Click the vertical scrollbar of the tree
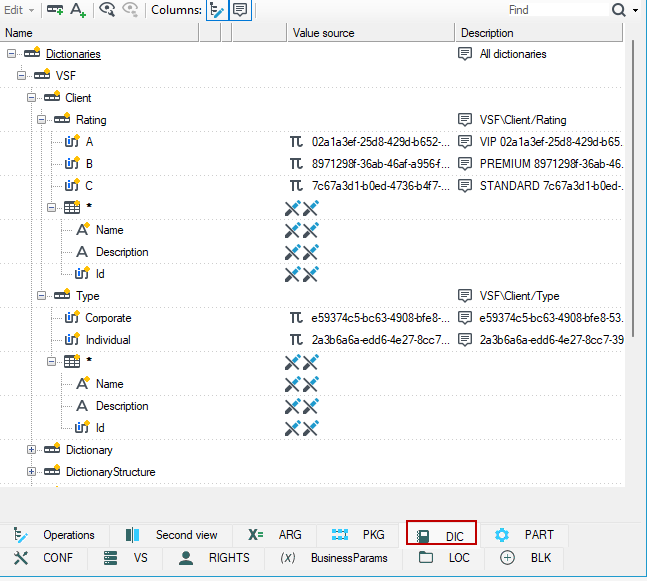Screen dimensions: 647x581 coord(633,188)
